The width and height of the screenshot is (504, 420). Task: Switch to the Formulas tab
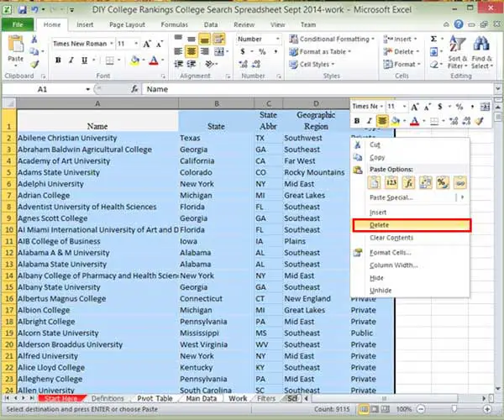[174, 24]
